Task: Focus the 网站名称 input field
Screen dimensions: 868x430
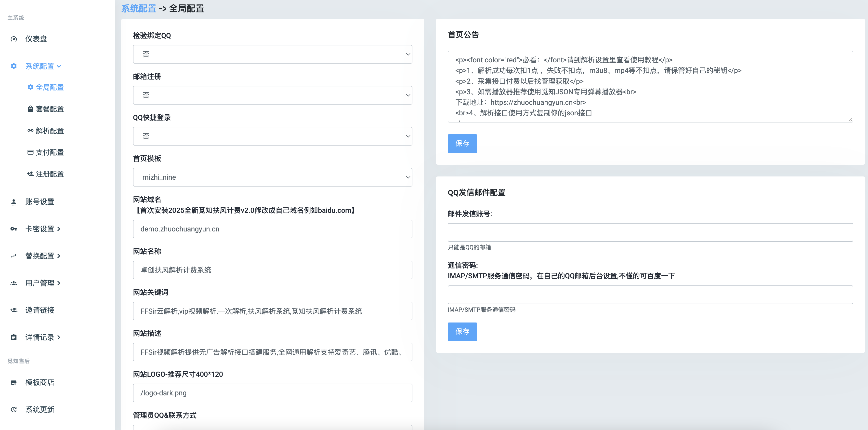Action: [272, 270]
